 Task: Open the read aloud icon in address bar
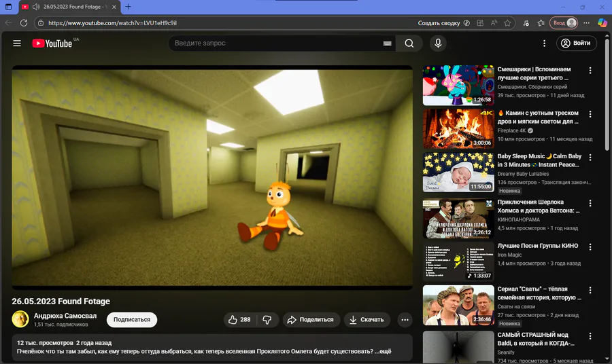tap(494, 23)
